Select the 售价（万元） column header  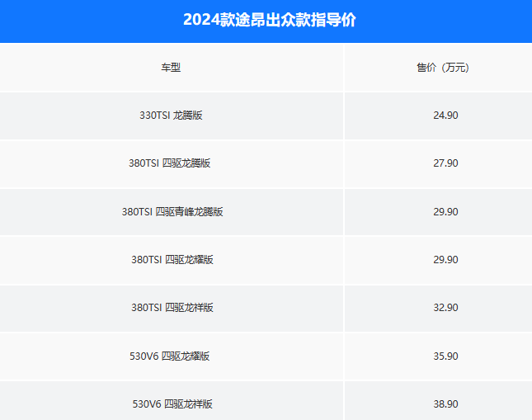click(x=443, y=68)
